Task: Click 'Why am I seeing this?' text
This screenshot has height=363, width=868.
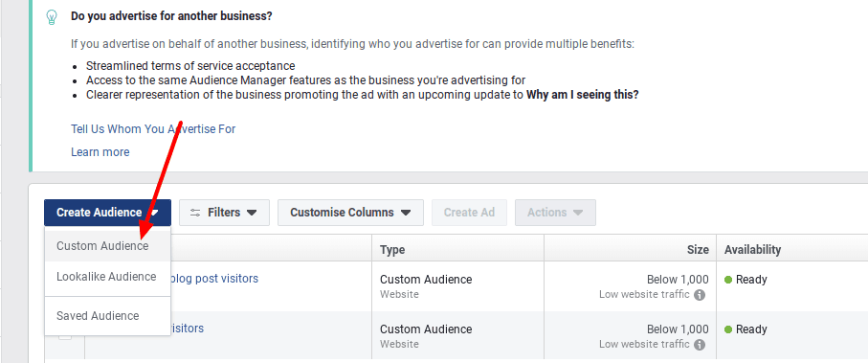Action: click(583, 95)
